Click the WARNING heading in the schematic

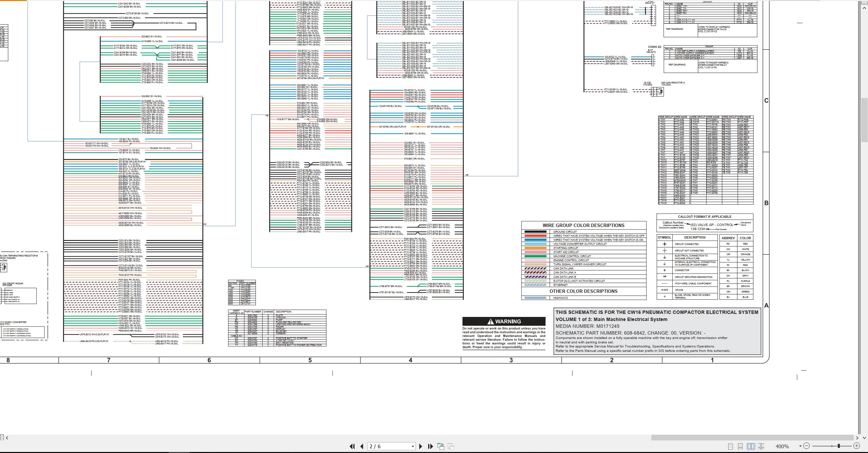click(504, 321)
